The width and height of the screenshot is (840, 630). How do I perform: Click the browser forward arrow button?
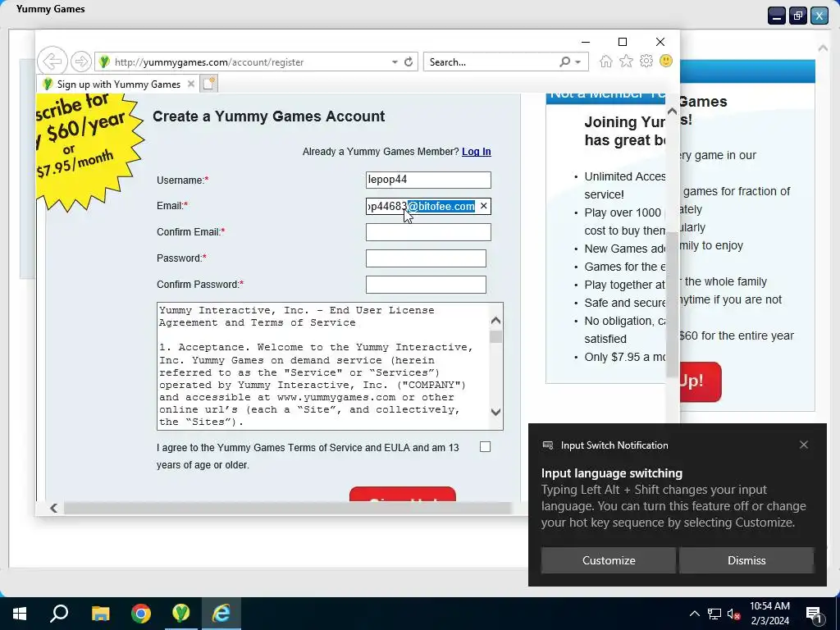(81, 62)
